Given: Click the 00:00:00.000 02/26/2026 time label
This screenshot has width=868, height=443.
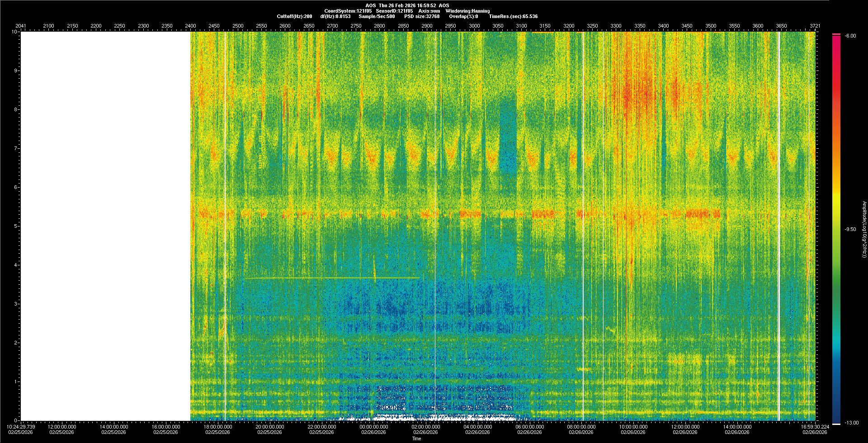Looking at the screenshot, I should pyautogui.click(x=373, y=429).
